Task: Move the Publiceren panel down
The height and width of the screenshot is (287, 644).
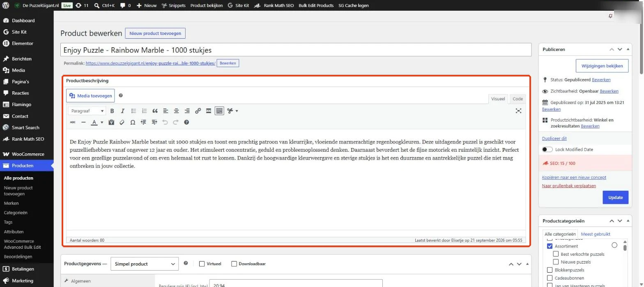Action: tap(620, 49)
